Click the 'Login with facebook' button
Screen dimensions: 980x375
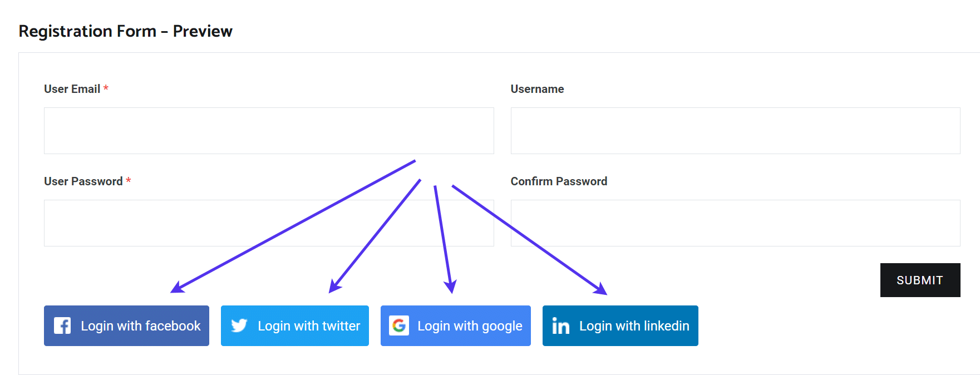click(126, 326)
